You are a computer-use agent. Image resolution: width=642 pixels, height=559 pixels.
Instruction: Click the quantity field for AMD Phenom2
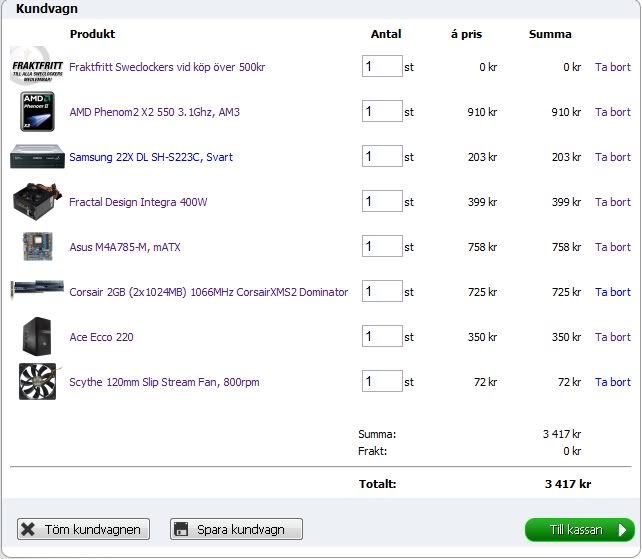(x=381, y=111)
